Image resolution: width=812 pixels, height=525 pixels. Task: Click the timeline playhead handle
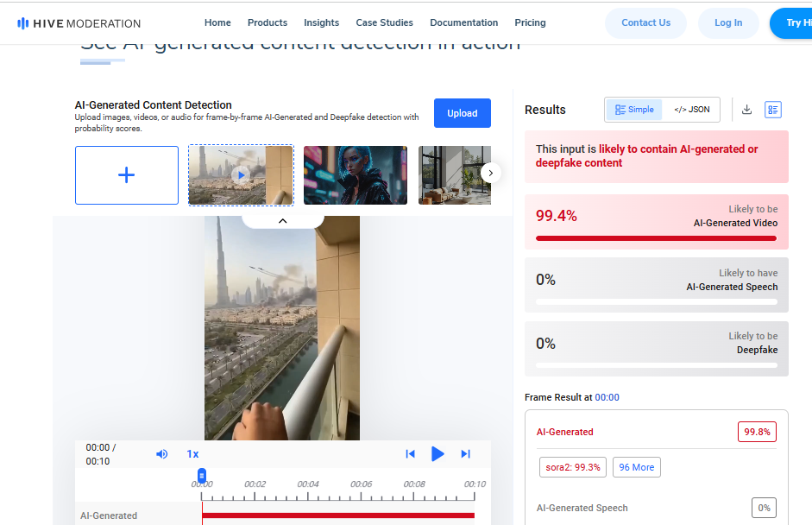click(202, 475)
